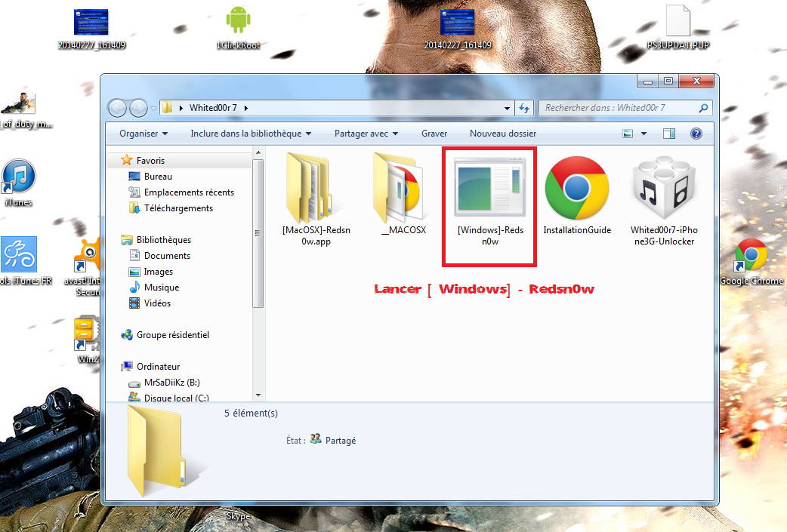
Task: Select the PS3UPDAT.PUP desktop file
Action: (x=677, y=28)
